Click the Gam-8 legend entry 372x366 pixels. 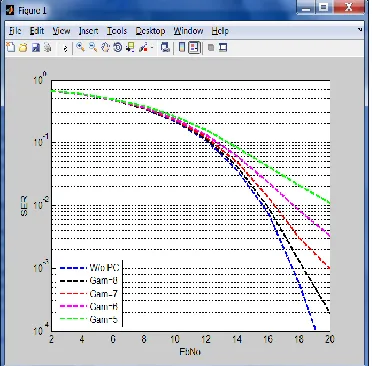[89, 281]
